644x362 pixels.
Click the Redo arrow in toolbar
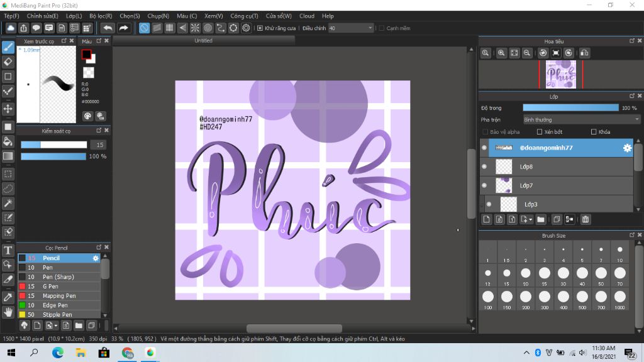pyautogui.click(x=123, y=28)
